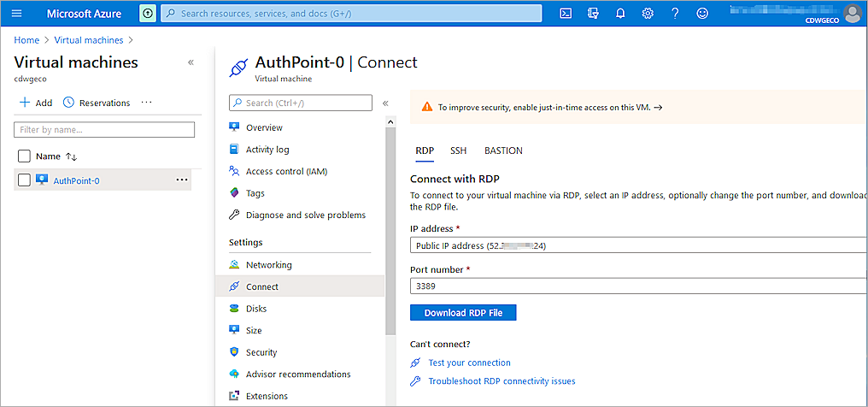The height and width of the screenshot is (407, 868).
Task: Open the AuthPoint-0 row ellipsis menu
Action: tap(181, 180)
